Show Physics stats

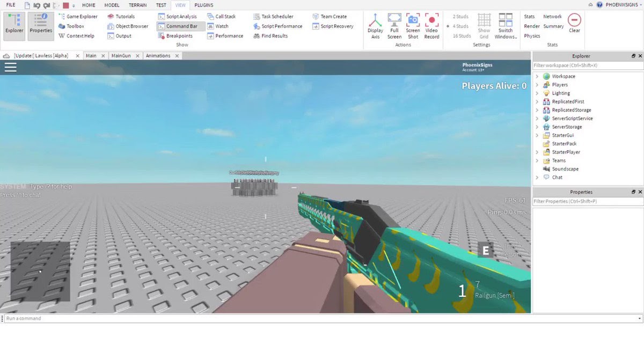point(532,36)
